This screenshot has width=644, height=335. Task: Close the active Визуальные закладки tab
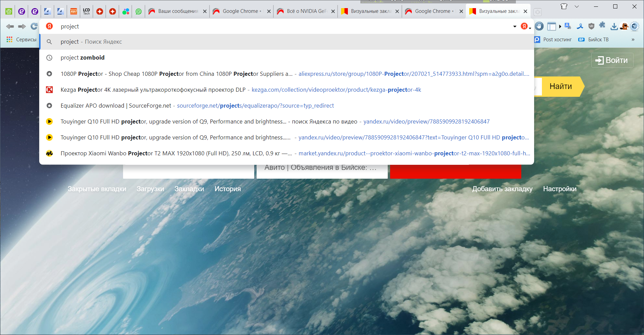click(x=525, y=11)
